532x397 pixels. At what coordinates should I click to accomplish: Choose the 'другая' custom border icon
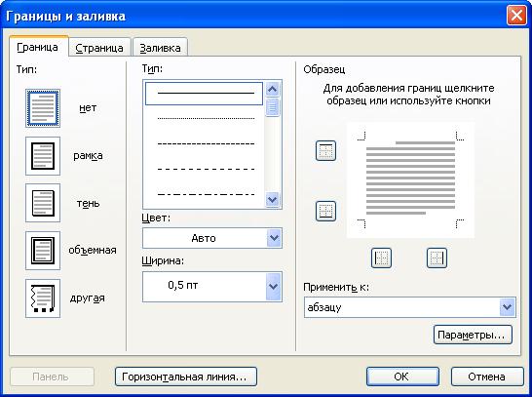tap(43, 298)
